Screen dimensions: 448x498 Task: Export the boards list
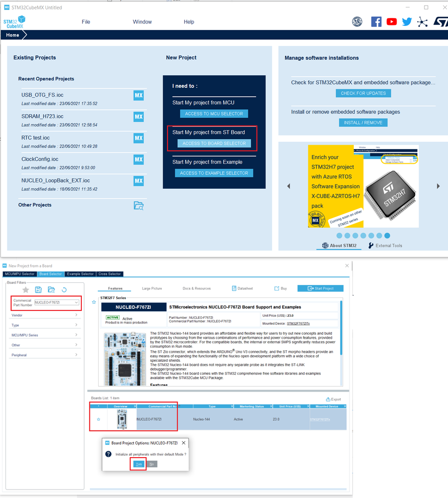click(333, 399)
